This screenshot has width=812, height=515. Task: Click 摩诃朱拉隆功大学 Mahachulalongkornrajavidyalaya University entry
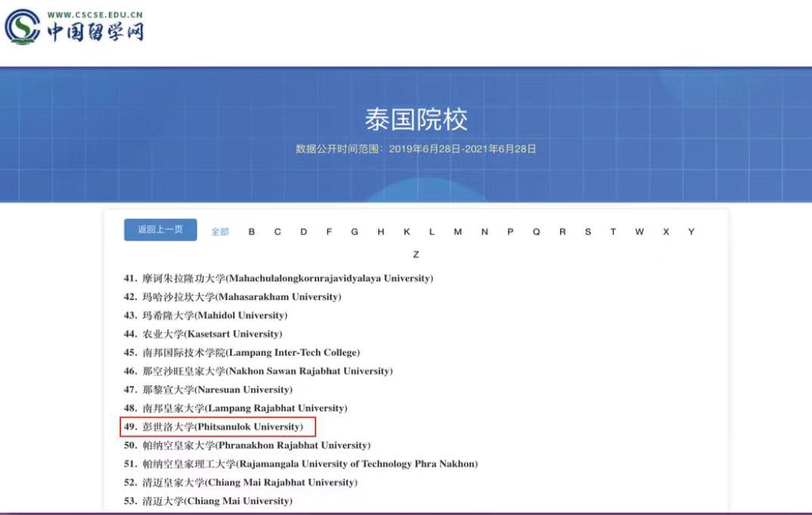pyautogui.click(x=278, y=278)
